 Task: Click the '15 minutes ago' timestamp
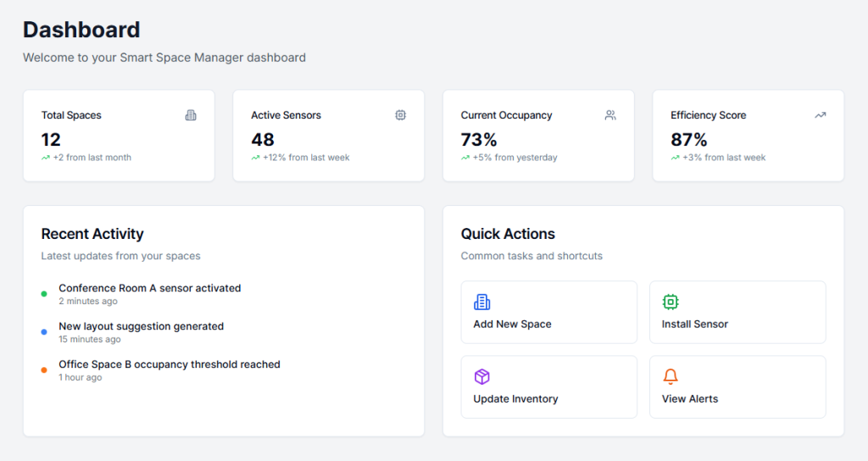click(90, 339)
